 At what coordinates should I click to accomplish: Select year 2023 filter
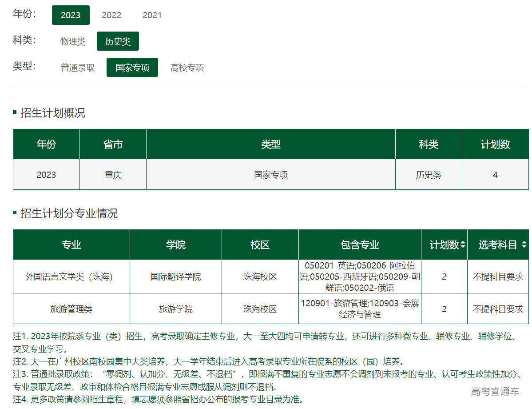coord(71,15)
